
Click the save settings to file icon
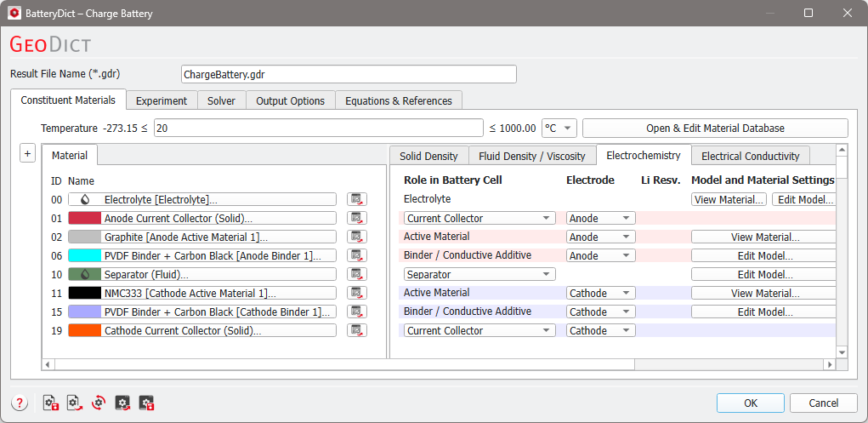pyautogui.click(x=51, y=403)
